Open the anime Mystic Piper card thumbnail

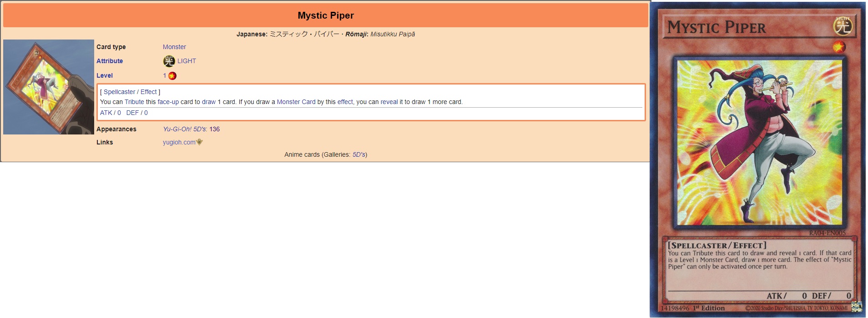coord(49,87)
